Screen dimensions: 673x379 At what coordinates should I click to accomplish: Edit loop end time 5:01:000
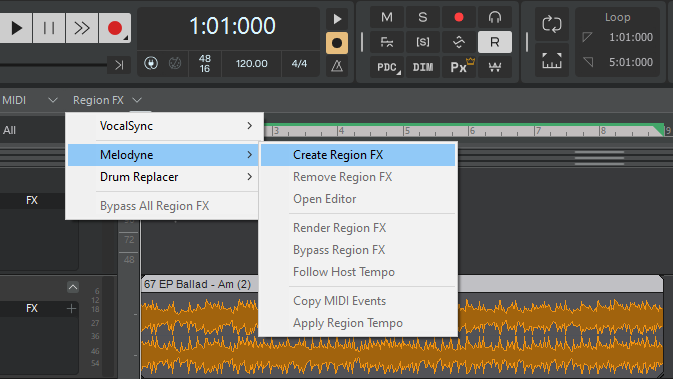631,62
